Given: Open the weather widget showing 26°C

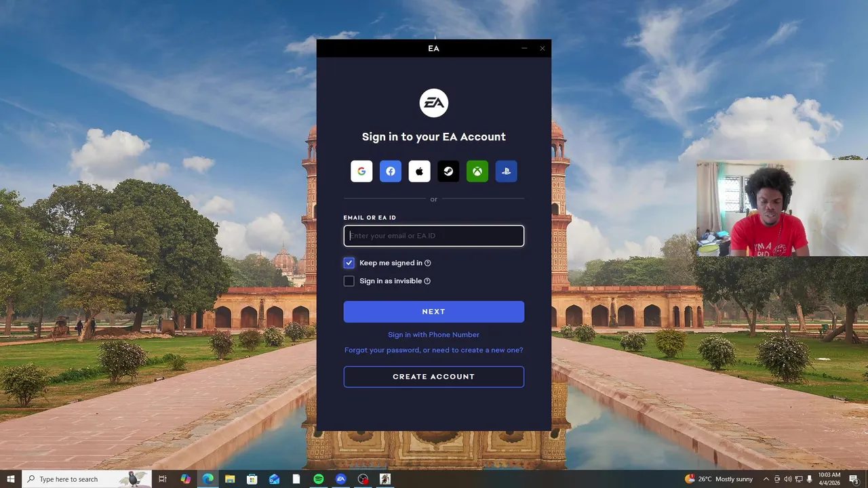Looking at the screenshot, I should click(x=719, y=479).
